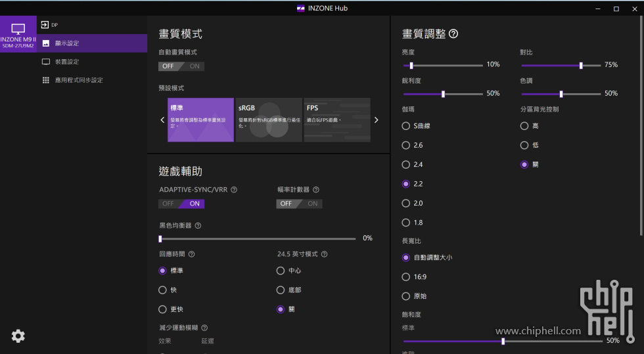Open the 裝置設定 menu item
This screenshot has width=644, height=354.
[92, 62]
